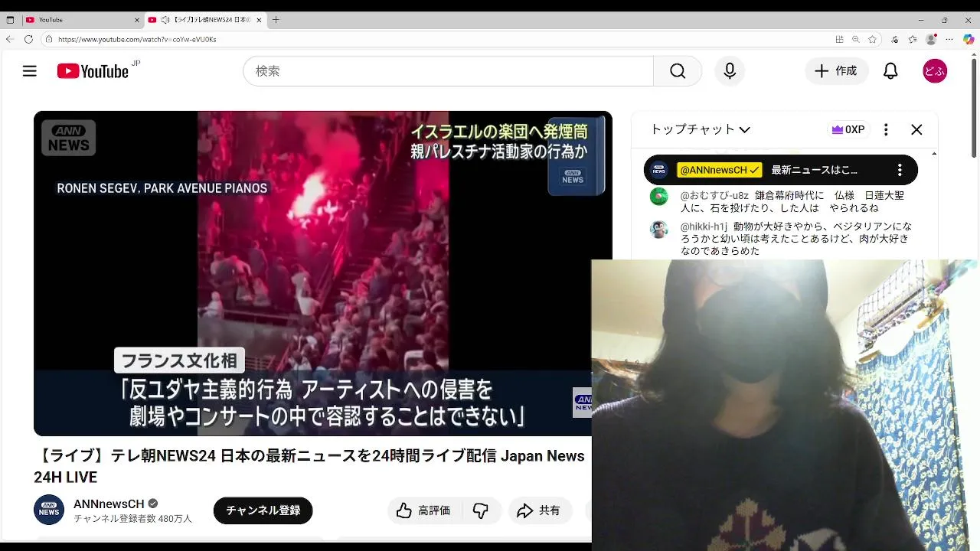Open split screen icon in address bar
The width and height of the screenshot is (980, 551).
(x=840, y=39)
